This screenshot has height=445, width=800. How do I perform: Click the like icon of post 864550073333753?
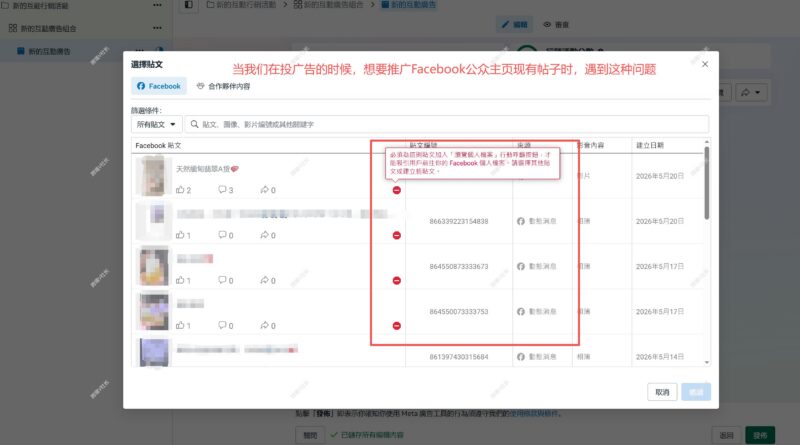pyautogui.click(x=180, y=325)
